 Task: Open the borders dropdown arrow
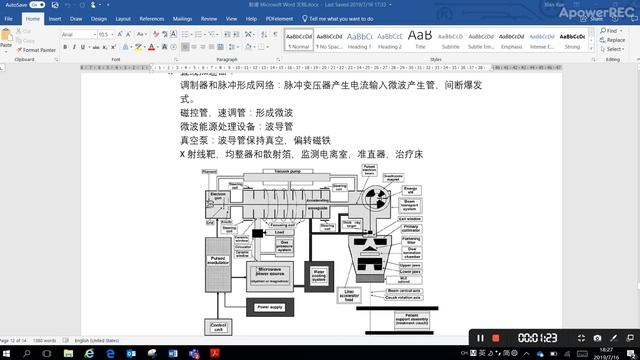pos(268,47)
